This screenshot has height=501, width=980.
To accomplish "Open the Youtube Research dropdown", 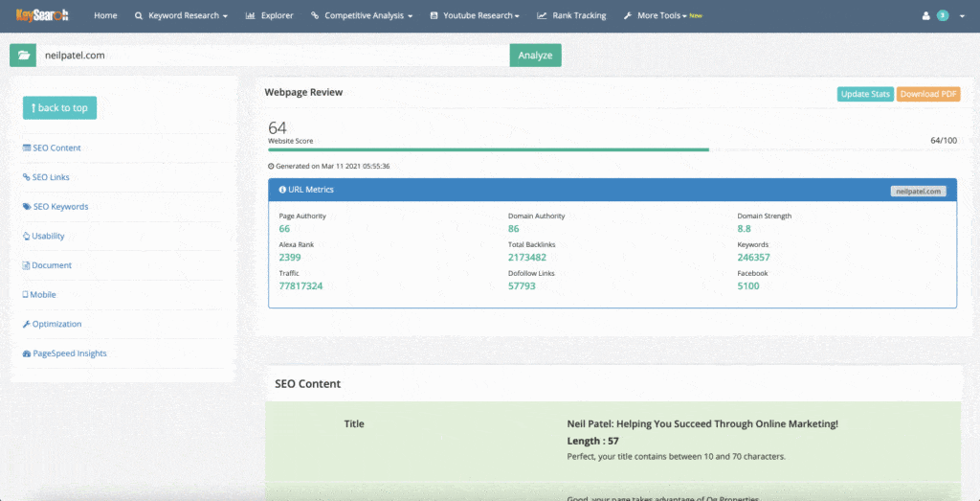I will point(475,15).
